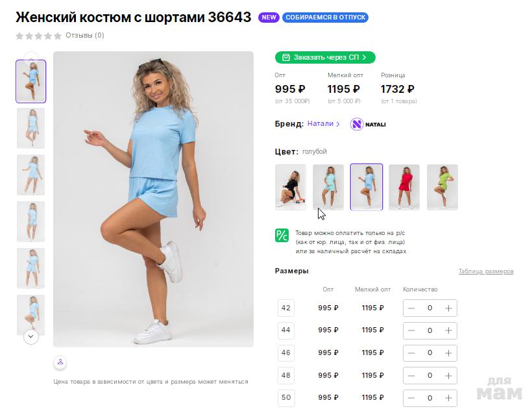This screenshot has width=532, height=409.
Task: Click the СОБИРАЕМСЯ В ОТПУСК tag
Action: (325, 18)
